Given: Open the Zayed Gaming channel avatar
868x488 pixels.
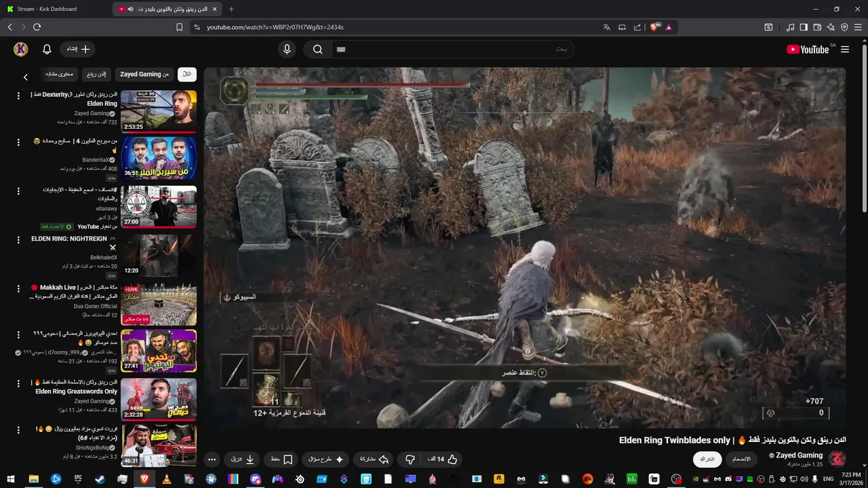Looking at the screenshot, I should point(837,459).
